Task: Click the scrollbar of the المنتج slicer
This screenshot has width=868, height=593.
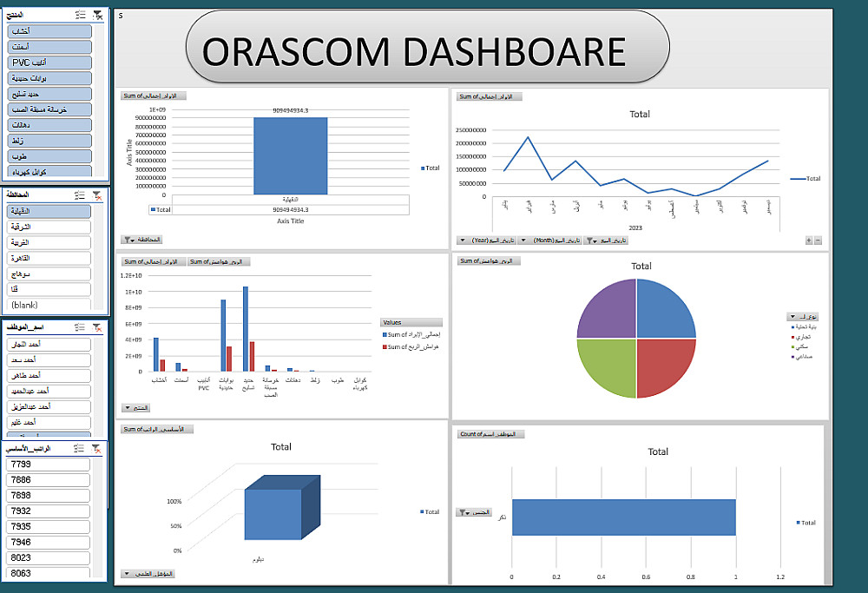Action: [100, 100]
